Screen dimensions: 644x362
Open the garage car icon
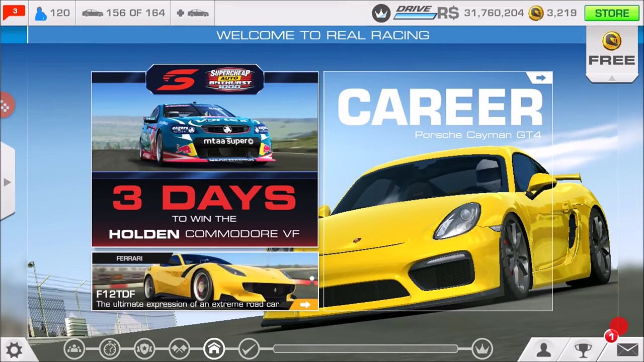tap(93, 13)
